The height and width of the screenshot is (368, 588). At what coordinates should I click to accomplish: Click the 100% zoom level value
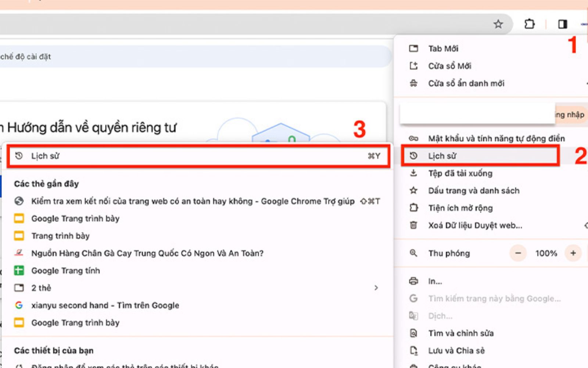coord(546,253)
